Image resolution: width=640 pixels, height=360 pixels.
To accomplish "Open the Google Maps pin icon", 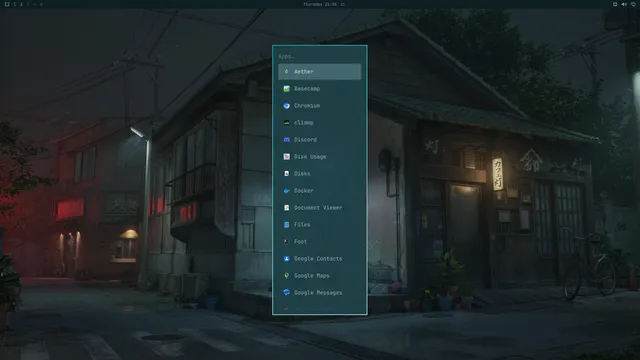I will point(287,276).
